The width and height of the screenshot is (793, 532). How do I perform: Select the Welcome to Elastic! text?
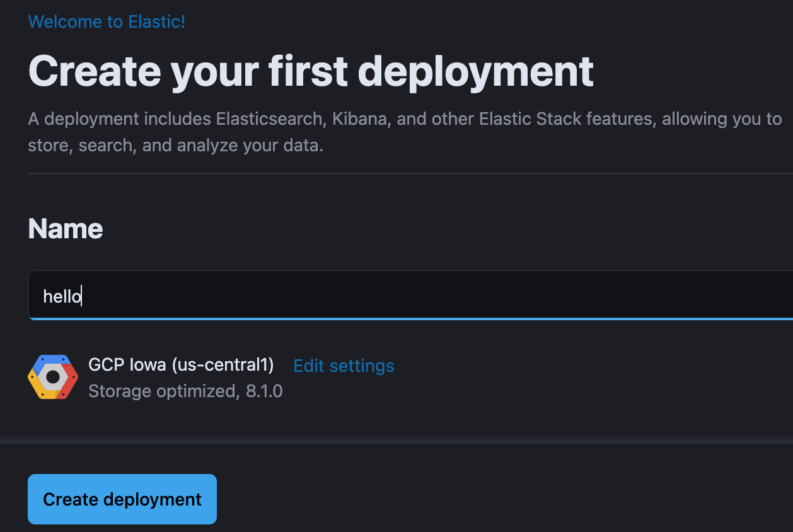pyautogui.click(x=107, y=21)
